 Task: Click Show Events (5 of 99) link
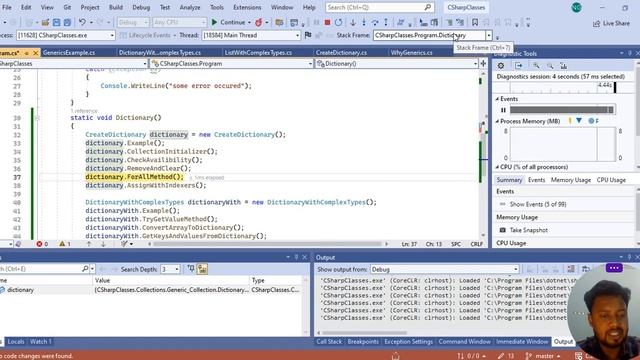(538, 204)
